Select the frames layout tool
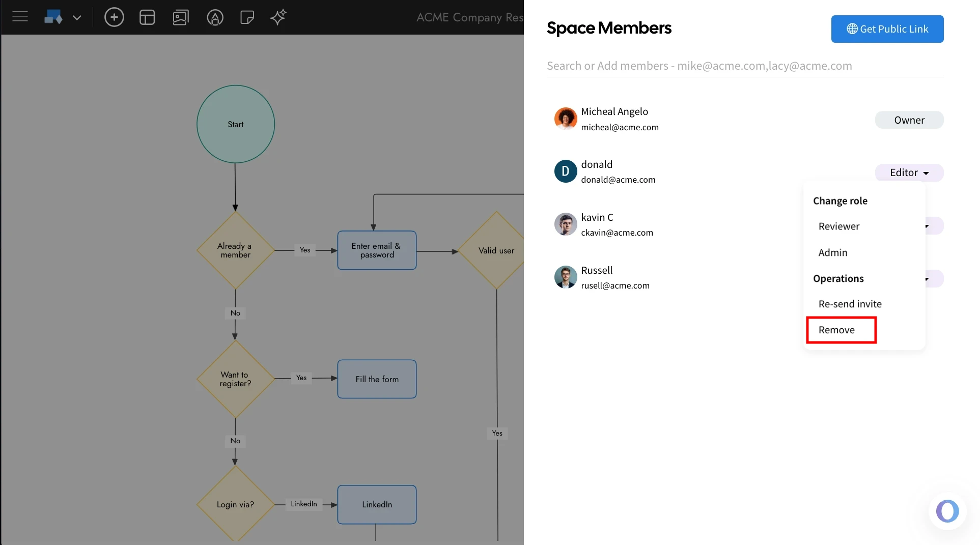 147,17
